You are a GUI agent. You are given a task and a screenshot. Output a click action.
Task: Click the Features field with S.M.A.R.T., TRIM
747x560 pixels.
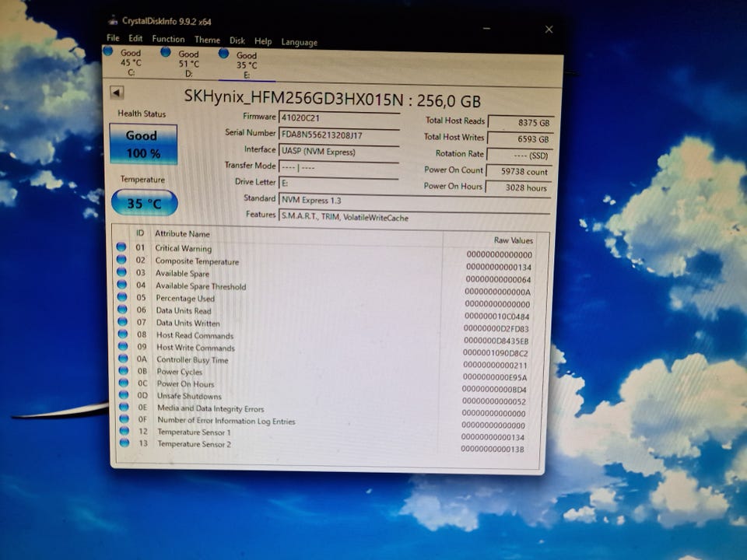tap(415, 217)
